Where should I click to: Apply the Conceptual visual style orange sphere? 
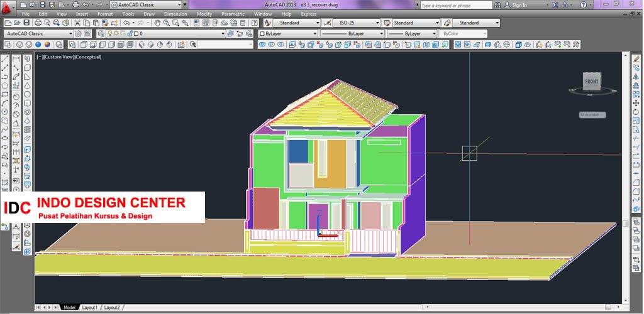(47, 44)
